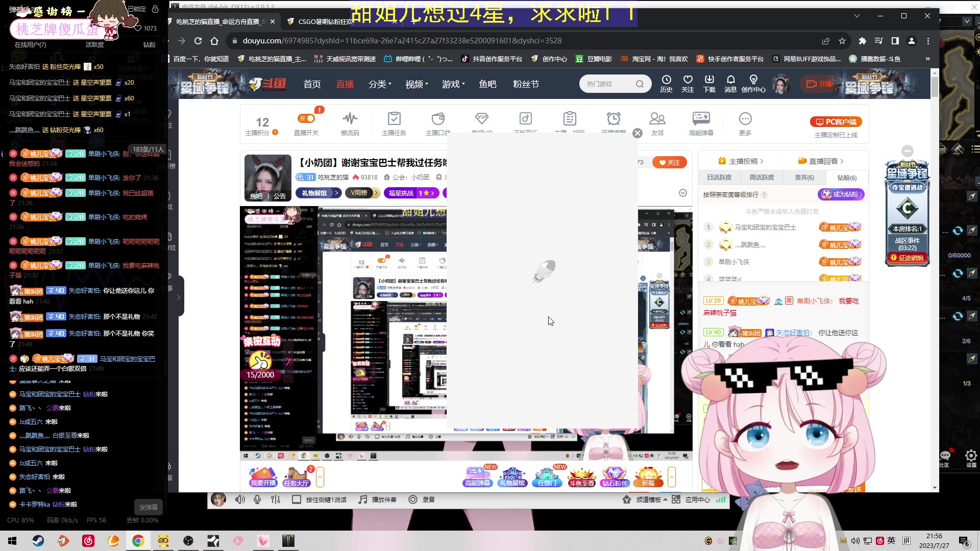Click the 我要开播 start streaming icon
Viewport: 980px width, 551px height.
click(263, 477)
